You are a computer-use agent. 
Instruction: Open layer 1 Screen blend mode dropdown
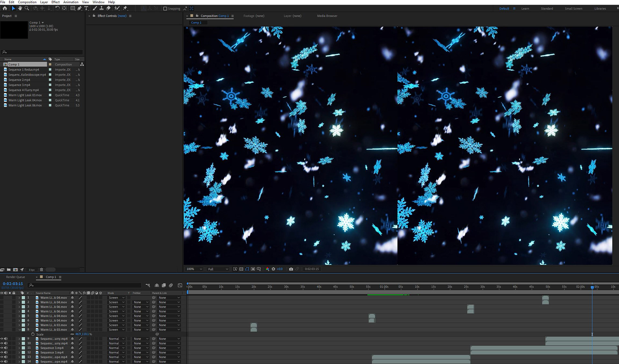116,298
